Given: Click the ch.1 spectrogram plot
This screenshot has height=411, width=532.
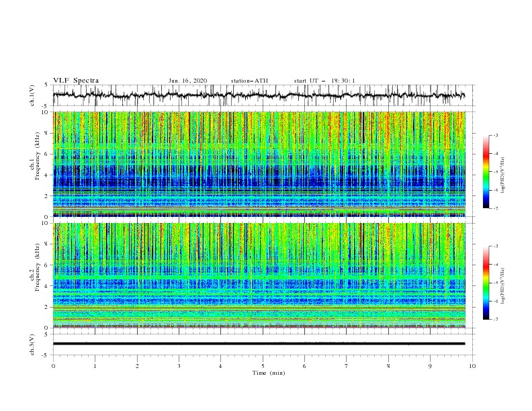Looking at the screenshot, I should [x=259, y=164].
